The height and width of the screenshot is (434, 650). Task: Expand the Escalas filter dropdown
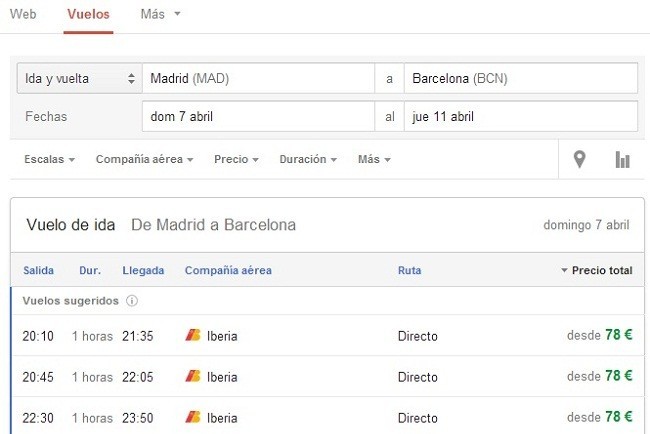49,159
